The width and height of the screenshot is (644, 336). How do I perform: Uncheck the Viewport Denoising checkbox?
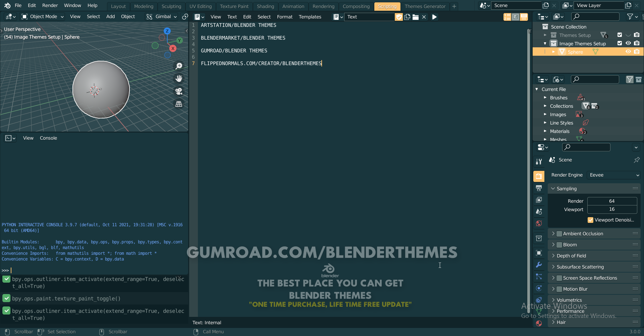click(590, 220)
